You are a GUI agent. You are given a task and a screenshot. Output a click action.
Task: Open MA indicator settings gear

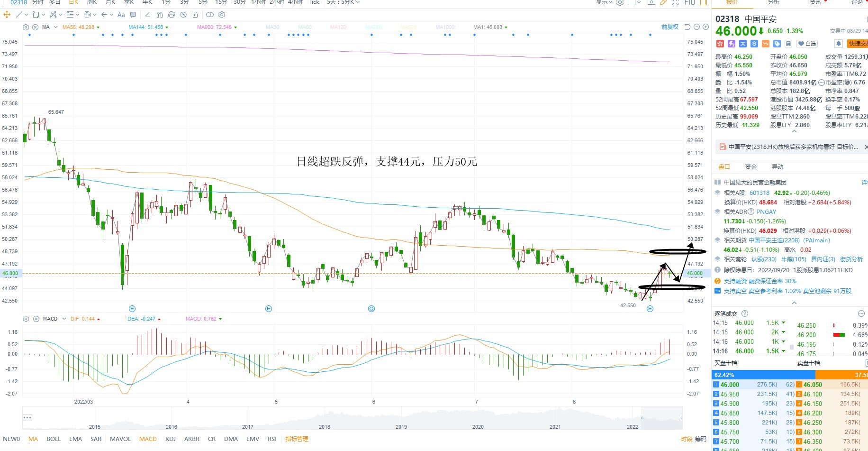tap(26, 27)
